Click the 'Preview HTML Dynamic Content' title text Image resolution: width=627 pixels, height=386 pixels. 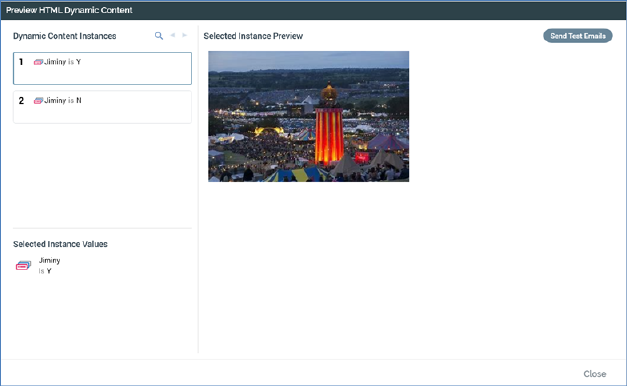69,10
